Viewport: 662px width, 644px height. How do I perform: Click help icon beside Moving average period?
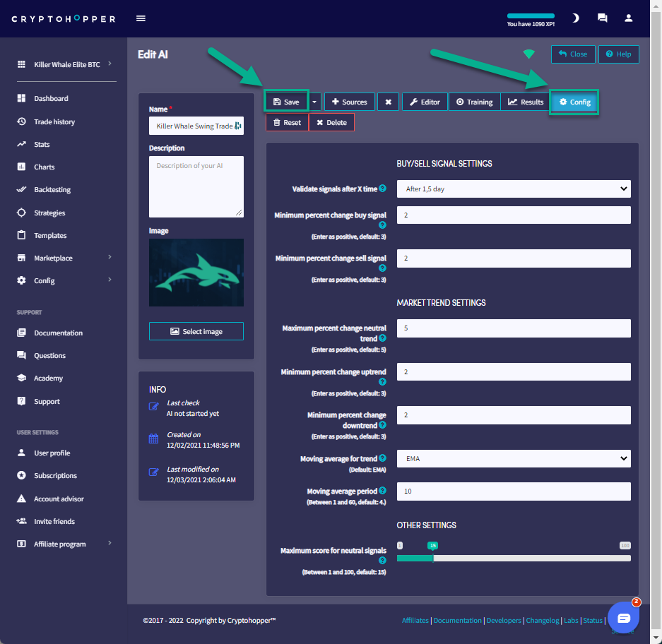(382, 491)
